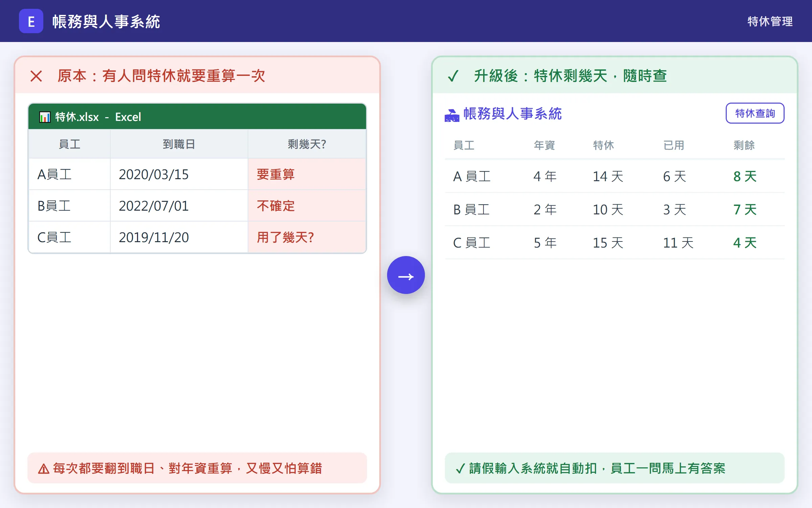Click the blue arrow circle between panels

(x=406, y=275)
